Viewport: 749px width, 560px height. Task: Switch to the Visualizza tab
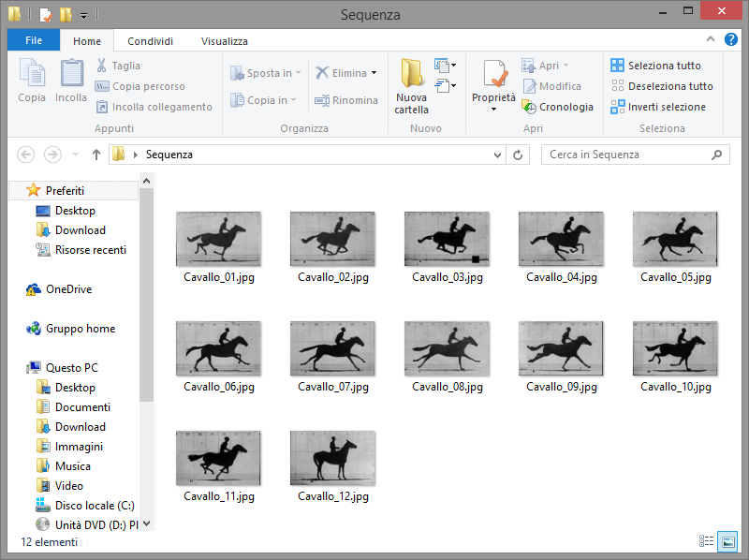225,41
